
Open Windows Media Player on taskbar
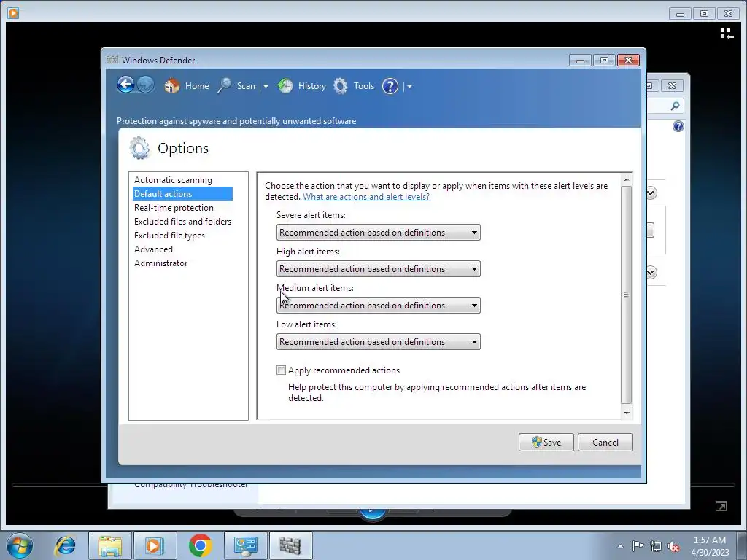[x=155, y=545]
